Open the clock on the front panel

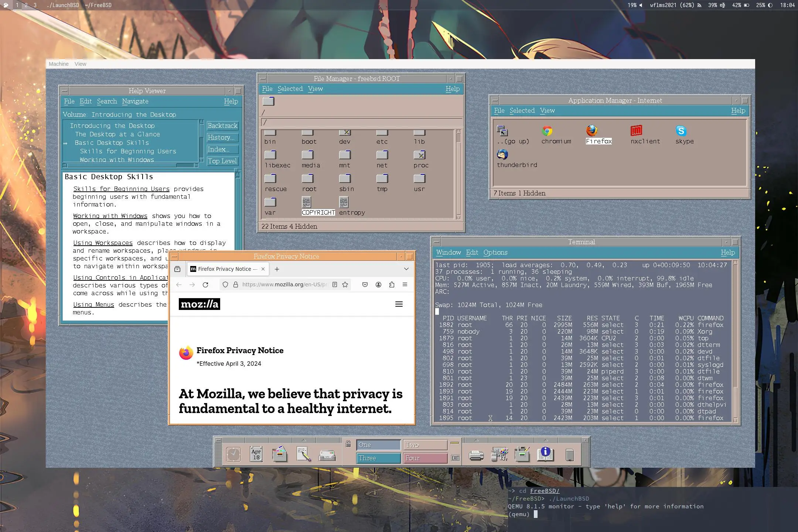(233, 454)
